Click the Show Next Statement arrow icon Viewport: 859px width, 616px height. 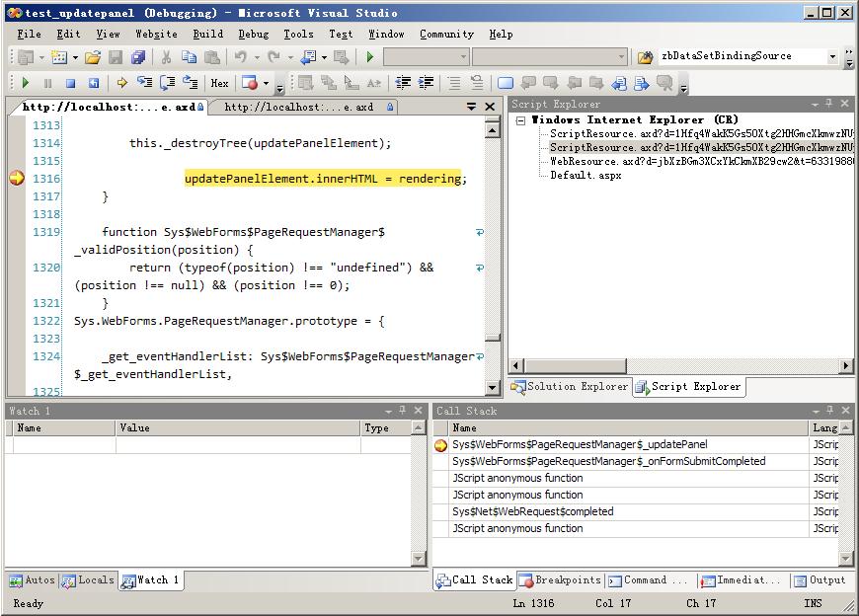121,84
